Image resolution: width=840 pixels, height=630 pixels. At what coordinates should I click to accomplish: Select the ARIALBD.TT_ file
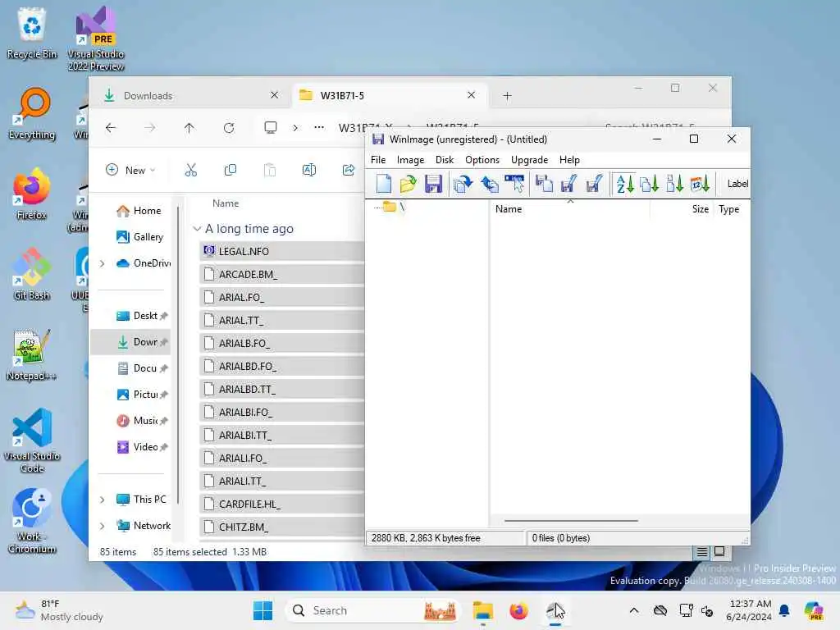coord(282,389)
